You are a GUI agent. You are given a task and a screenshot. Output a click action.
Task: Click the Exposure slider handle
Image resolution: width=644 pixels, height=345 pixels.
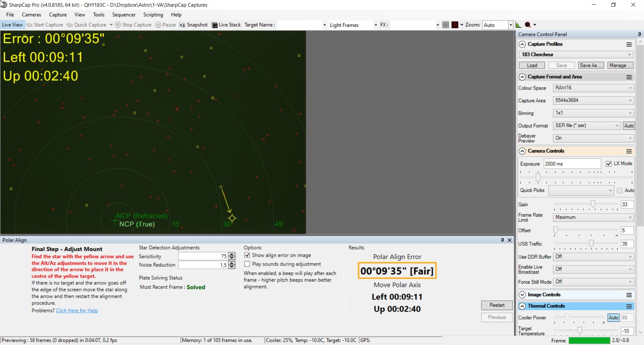pos(538,177)
